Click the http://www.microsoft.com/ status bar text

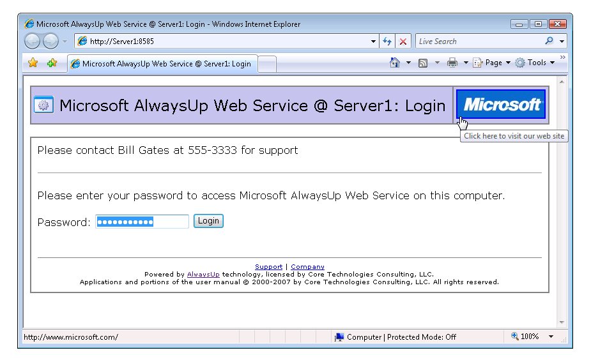tap(71, 337)
